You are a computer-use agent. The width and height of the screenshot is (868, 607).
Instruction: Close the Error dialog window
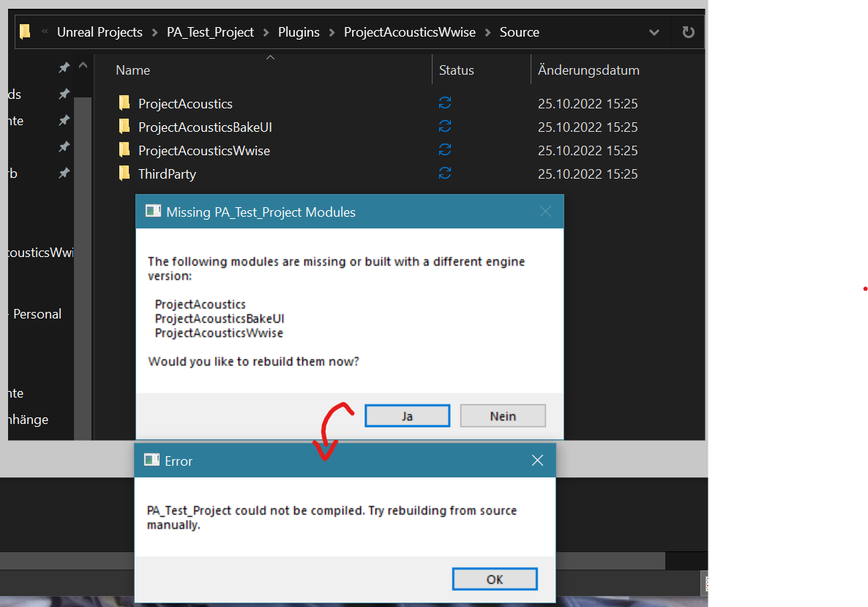click(x=537, y=461)
